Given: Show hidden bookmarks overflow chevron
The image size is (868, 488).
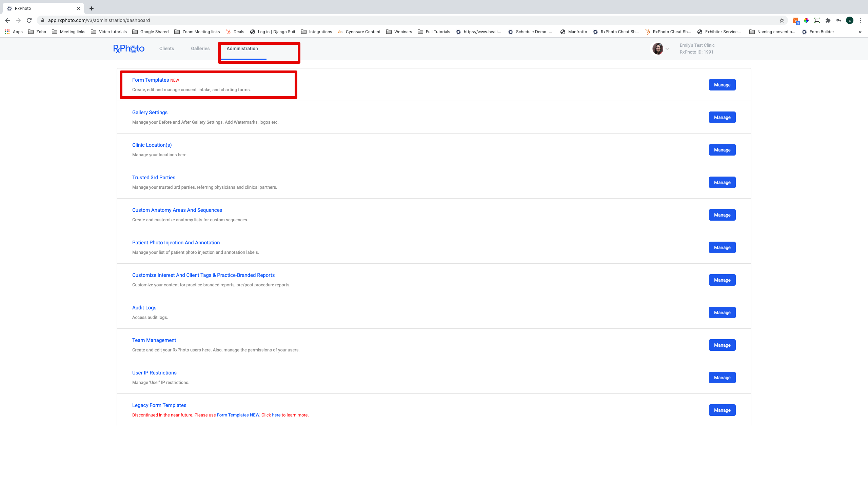Looking at the screenshot, I should click(x=860, y=32).
